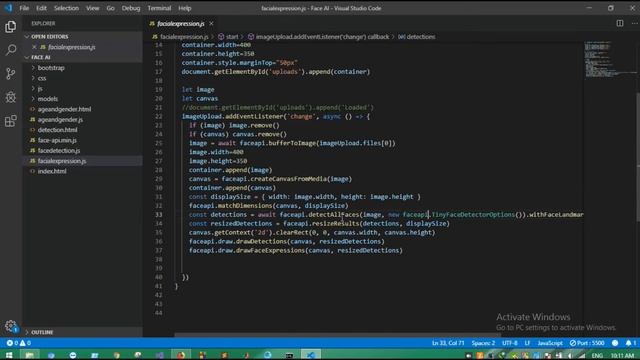Click line number 33 in gutter
This screenshot has height=360, width=640.
pyautogui.click(x=158, y=215)
